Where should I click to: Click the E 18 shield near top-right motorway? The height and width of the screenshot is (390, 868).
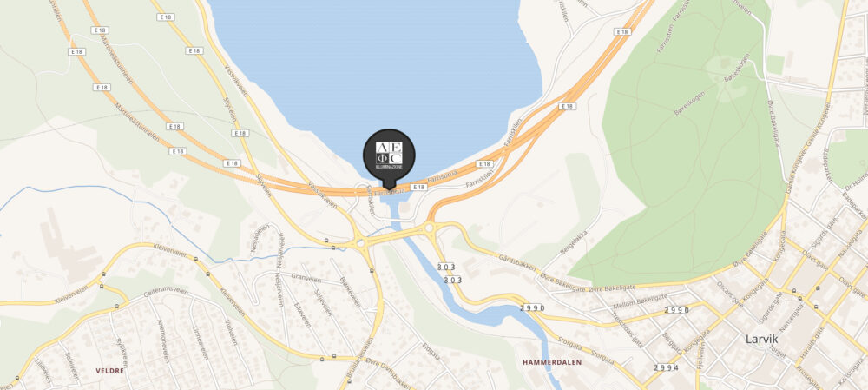pos(622,31)
